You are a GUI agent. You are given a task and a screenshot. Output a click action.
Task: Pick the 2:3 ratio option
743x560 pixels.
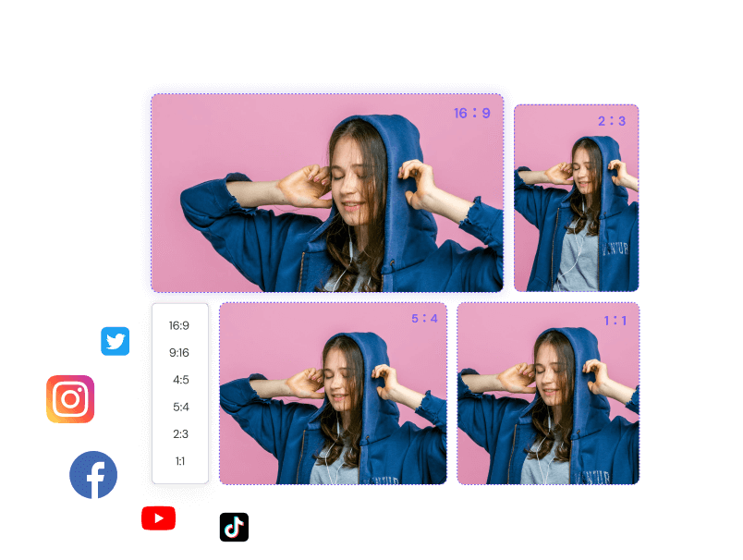178,433
